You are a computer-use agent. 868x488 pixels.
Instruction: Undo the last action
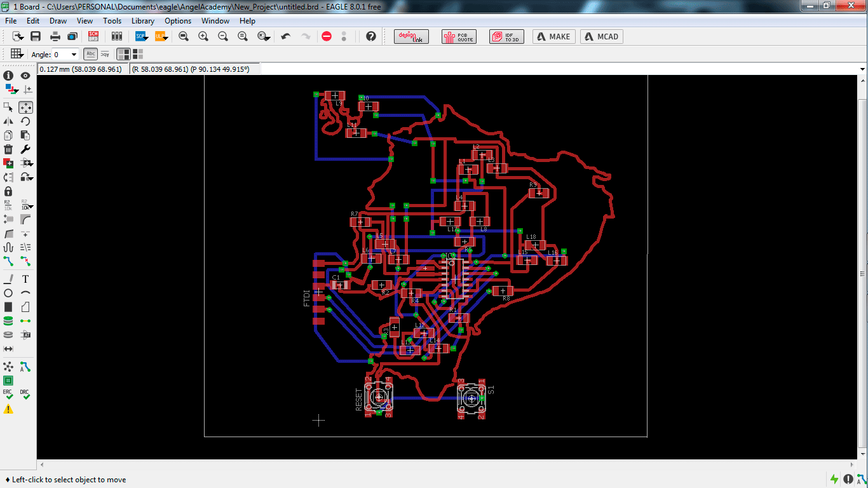(x=286, y=37)
